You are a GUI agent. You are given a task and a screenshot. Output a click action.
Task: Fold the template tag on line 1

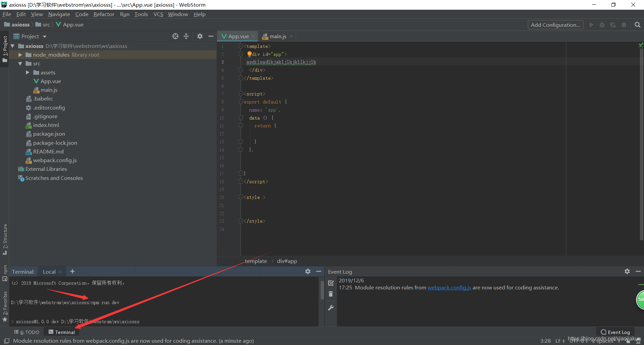tap(240, 46)
